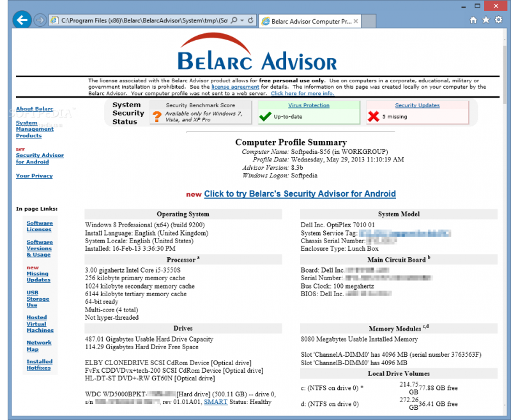Image resolution: width=511 pixels, height=420 pixels.
Task: Click 'Try Belarc's Security Advisor for Android' link
Action: pos(300,193)
